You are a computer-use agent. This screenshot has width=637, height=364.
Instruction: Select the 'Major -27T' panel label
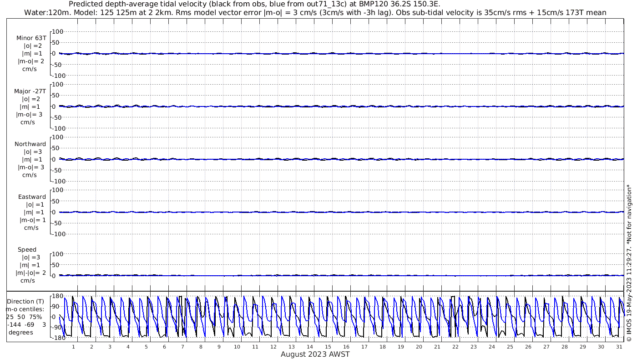pyautogui.click(x=30, y=91)
